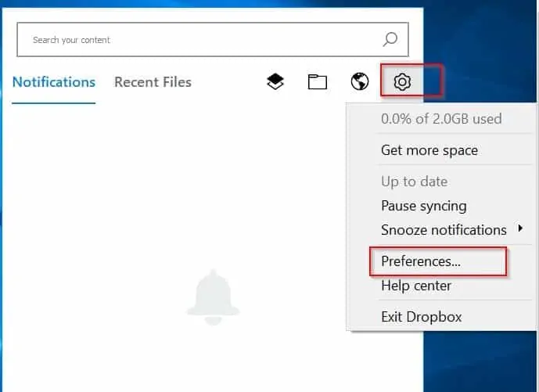This screenshot has height=392, width=539.
Task: Expand the Snooze notifications submenu arrow
Action: point(521,229)
